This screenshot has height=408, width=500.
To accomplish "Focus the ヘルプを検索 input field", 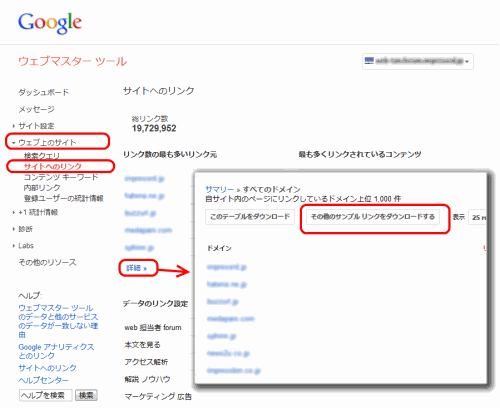I will [x=46, y=395].
